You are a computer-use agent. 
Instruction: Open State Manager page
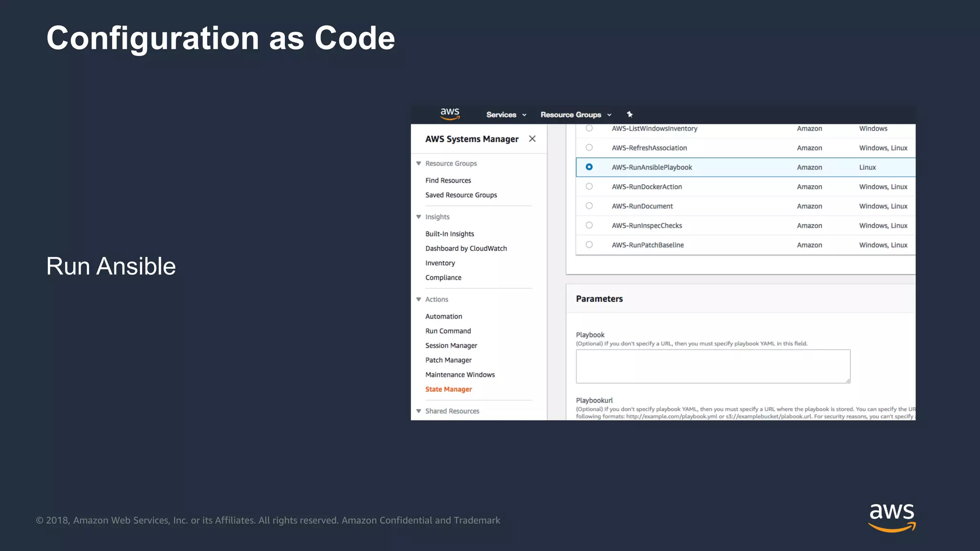[448, 389]
